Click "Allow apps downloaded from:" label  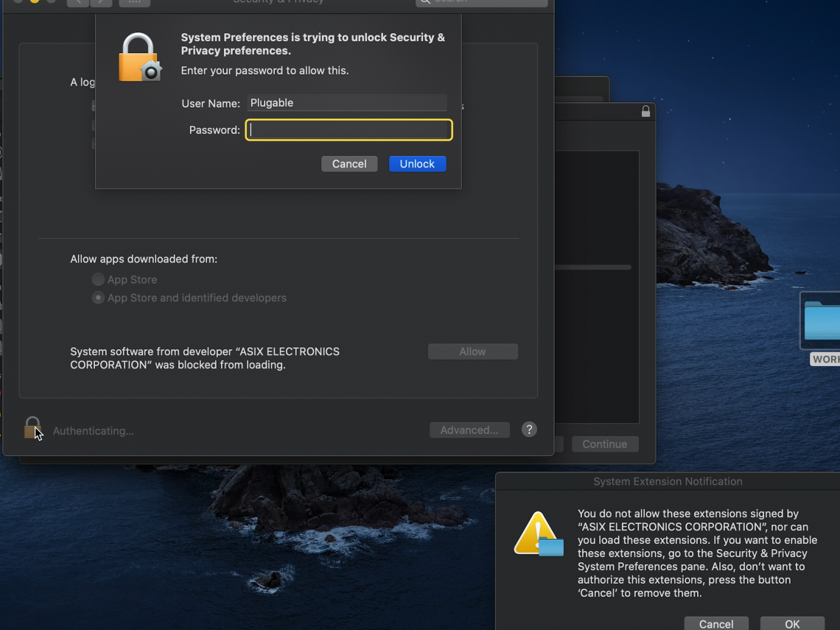tap(144, 259)
